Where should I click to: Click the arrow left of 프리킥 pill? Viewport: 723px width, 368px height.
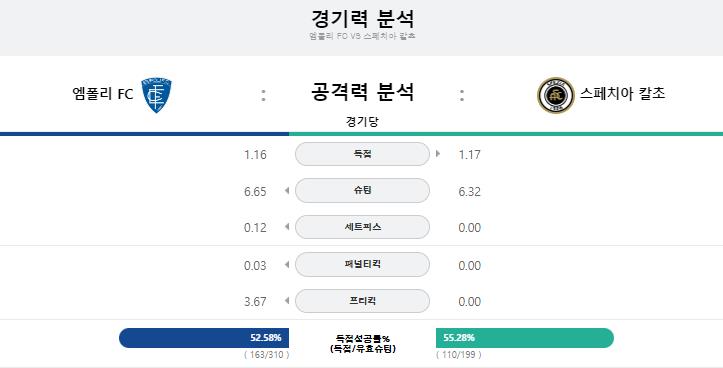coord(287,301)
